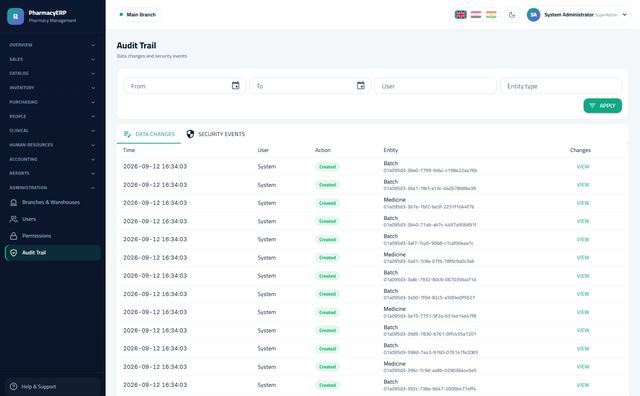640x396 pixels.
Task: Open the To date calendar picker
Action: (x=361, y=86)
